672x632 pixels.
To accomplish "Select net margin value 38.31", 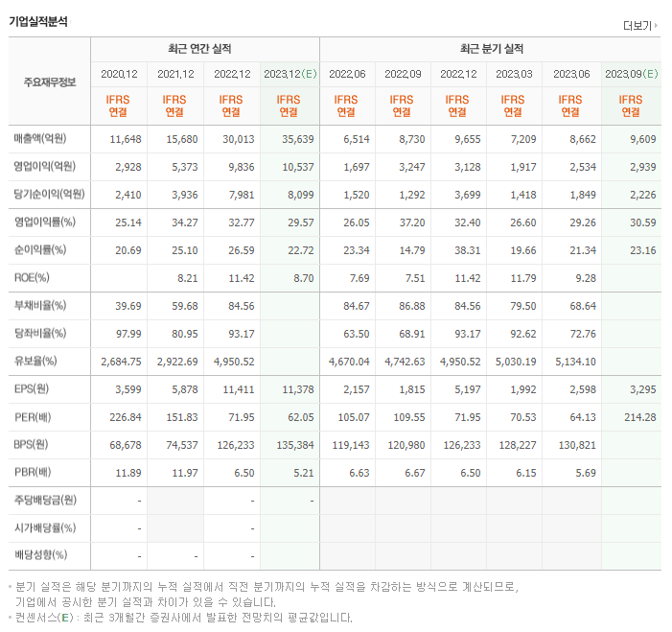I will pyautogui.click(x=468, y=250).
